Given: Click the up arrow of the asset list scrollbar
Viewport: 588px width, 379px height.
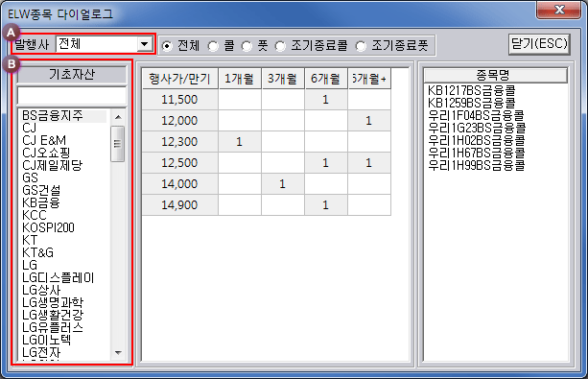Looking at the screenshot, I should 118,117.
